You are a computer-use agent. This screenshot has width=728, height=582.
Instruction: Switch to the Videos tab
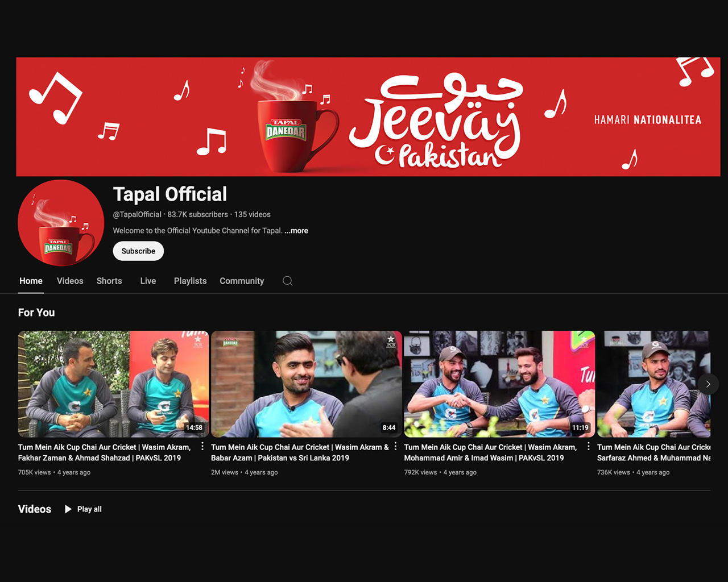point(70,281)
